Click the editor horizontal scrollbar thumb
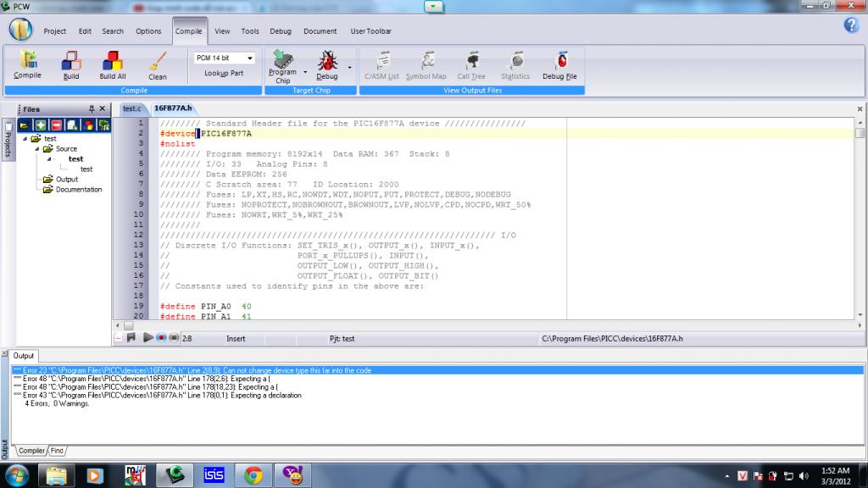Screen dimensions: 868x488 [129, 325]
